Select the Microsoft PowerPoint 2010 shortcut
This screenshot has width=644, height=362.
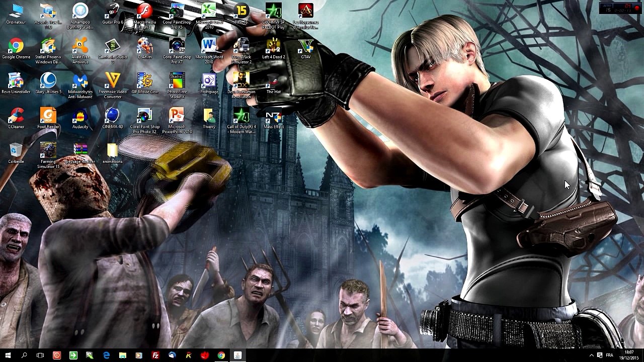pyautogui.click(x=177, y=121)
